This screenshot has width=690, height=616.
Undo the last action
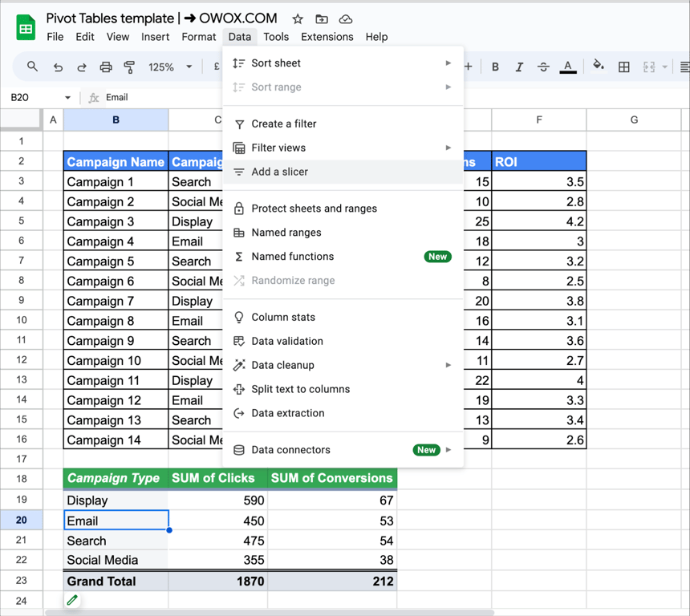point(58,67)
